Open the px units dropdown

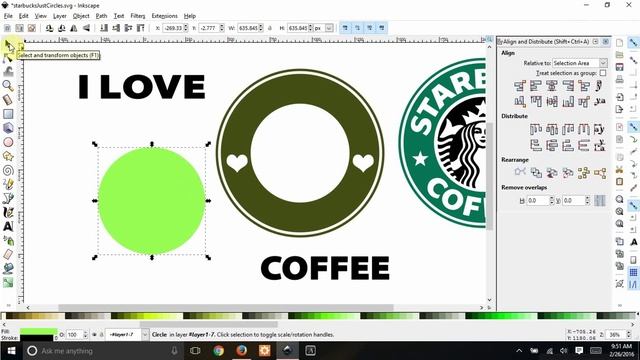pyautogui.click(x=329, y=28)
